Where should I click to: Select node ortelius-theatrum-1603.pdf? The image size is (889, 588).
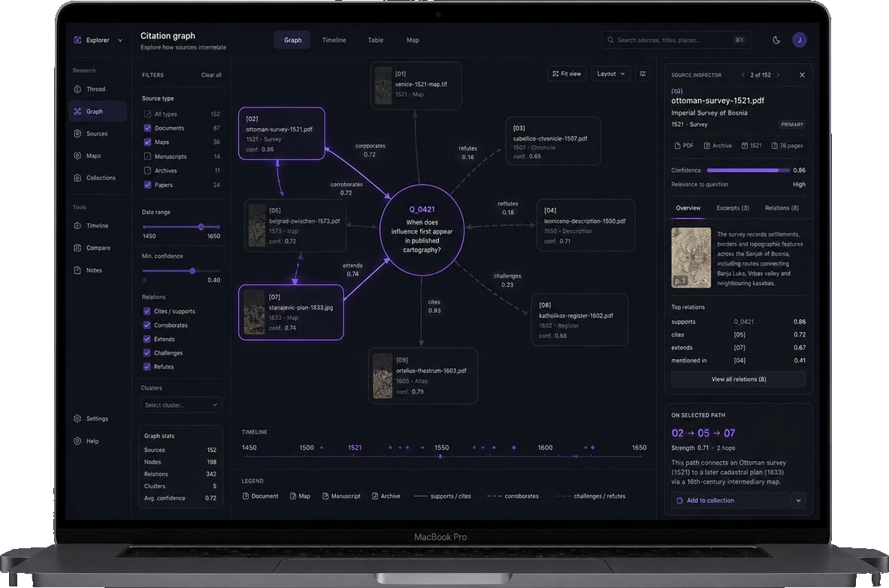pos(423,376)
